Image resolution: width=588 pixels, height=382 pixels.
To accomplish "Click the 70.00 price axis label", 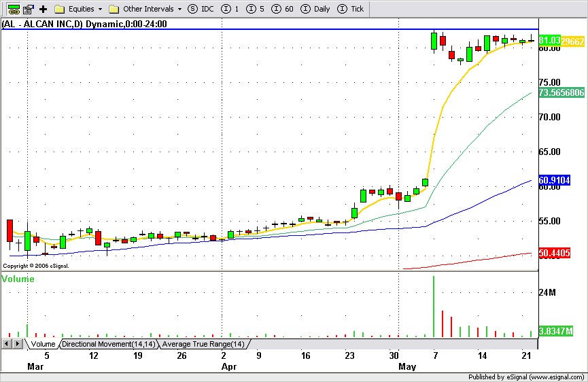I will tap(549, 117).
